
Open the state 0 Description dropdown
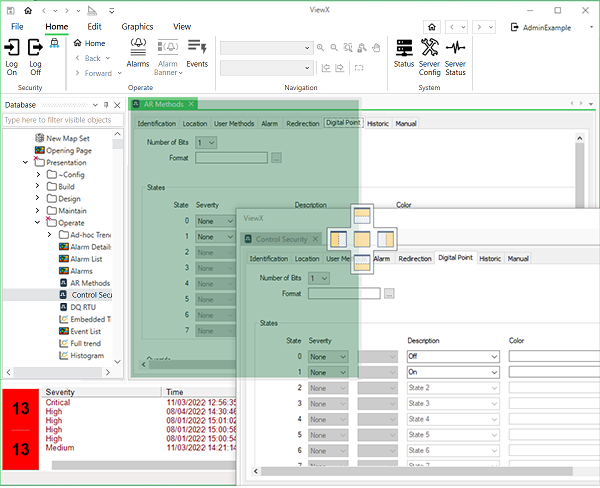(x=492, y=357)
